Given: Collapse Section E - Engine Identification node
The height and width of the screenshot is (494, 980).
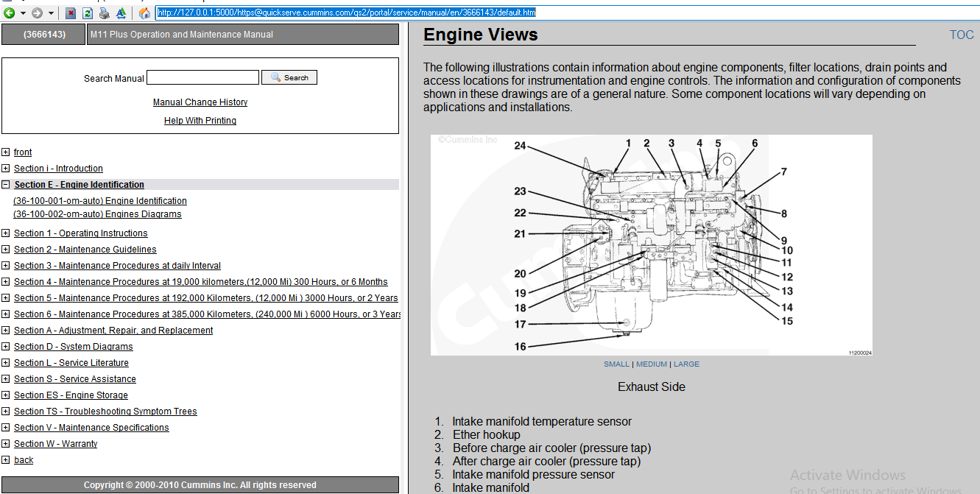Looking at the screenshot, I should 6,185.
